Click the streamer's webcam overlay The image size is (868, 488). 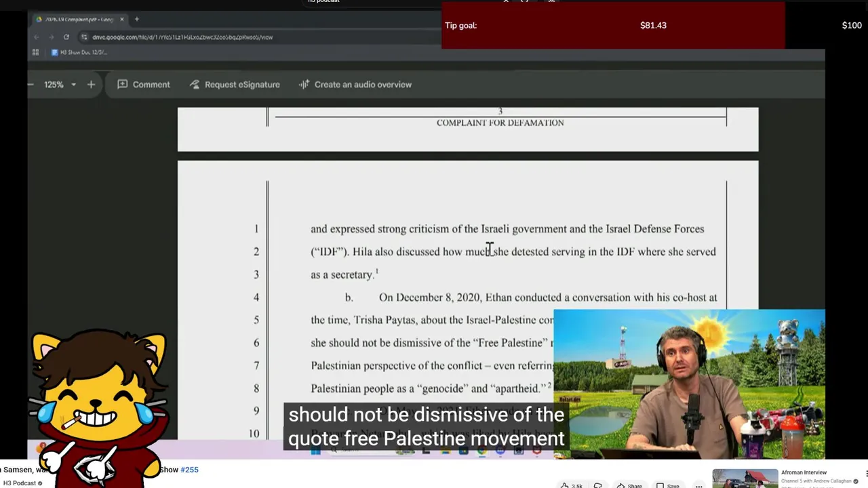pyautogui.click(x=690, y=384)
